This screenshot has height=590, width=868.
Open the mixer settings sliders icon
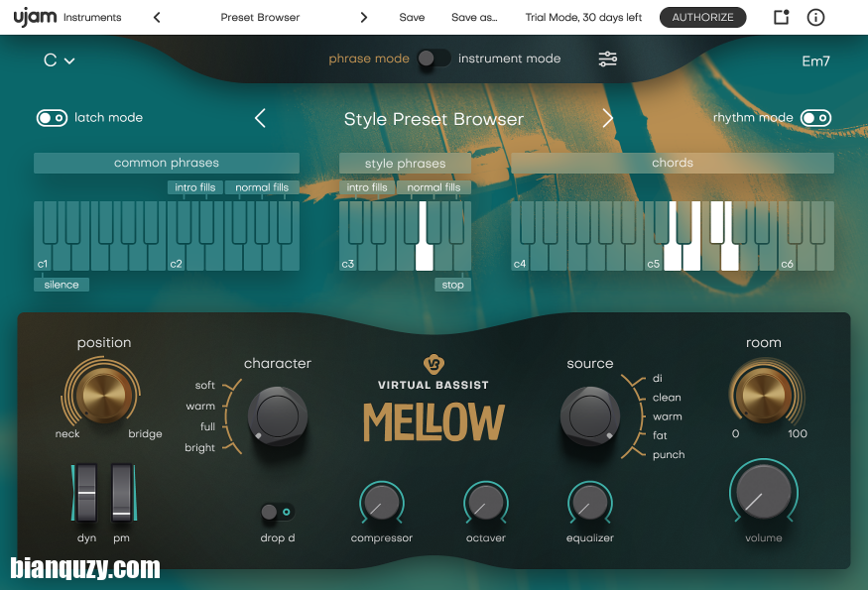pos(608,59)
